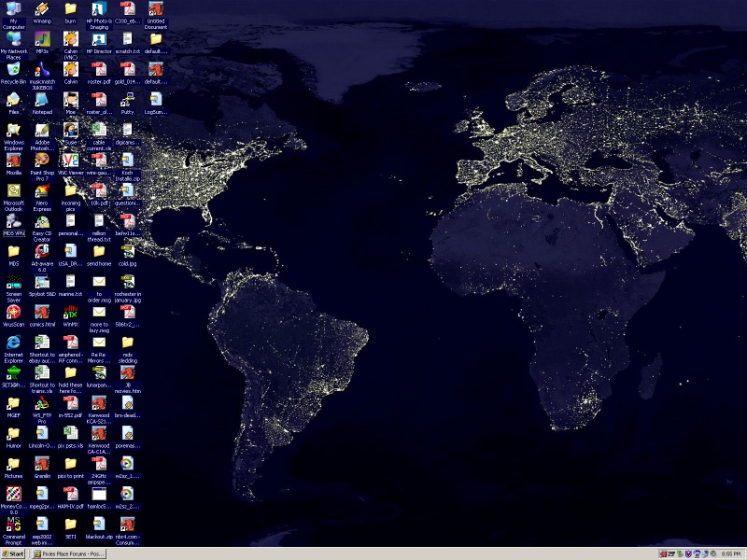Screen dimensions: 747x560
Task: Select the VirusScan desktop icon
Action: coord(13,312)
